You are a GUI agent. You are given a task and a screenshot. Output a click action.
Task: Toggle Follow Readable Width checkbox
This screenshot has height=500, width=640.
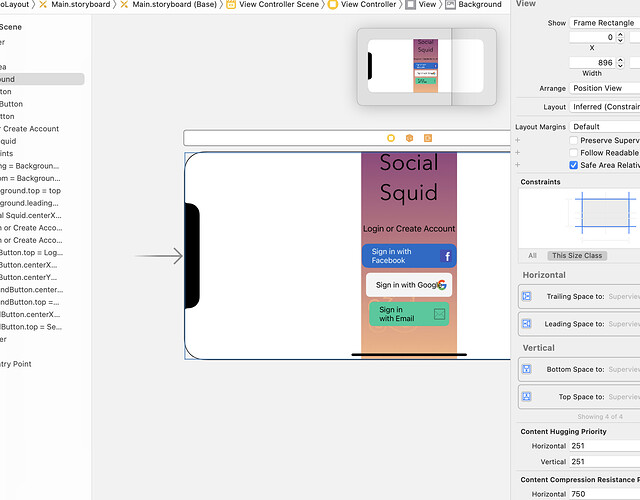pos(573,153)
